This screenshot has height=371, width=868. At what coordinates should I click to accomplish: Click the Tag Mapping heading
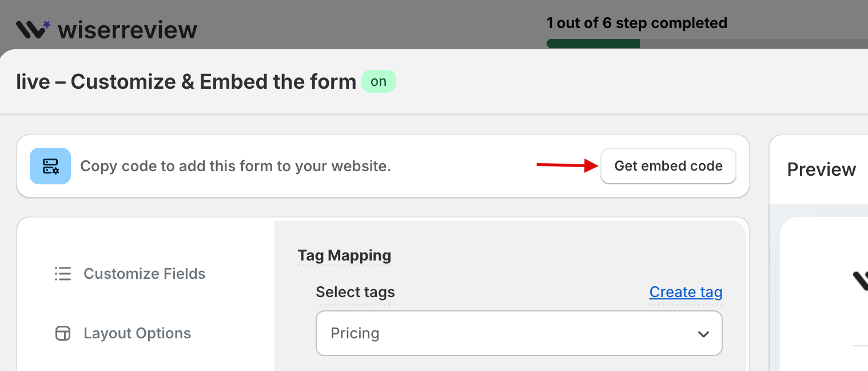[x=344, y=255]
